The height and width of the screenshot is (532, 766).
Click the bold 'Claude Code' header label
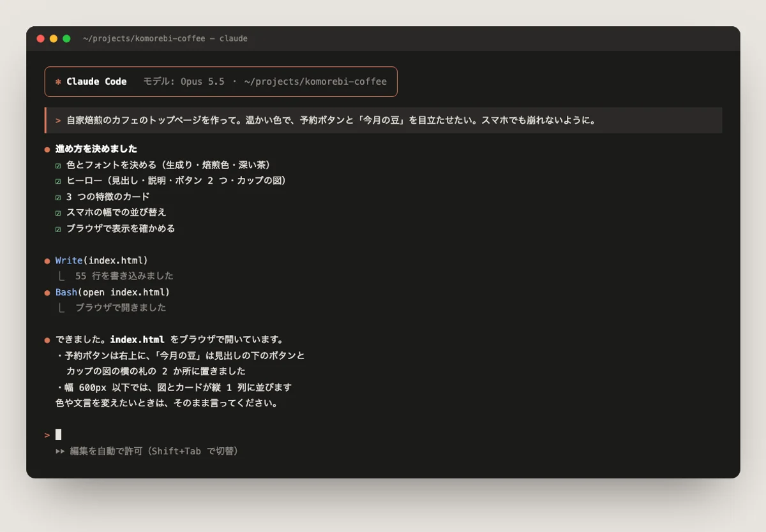click(96, 82)
